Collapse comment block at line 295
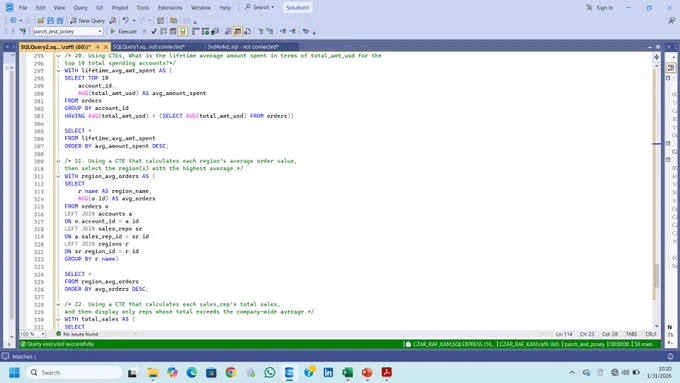680x383 pixels. 58,56
